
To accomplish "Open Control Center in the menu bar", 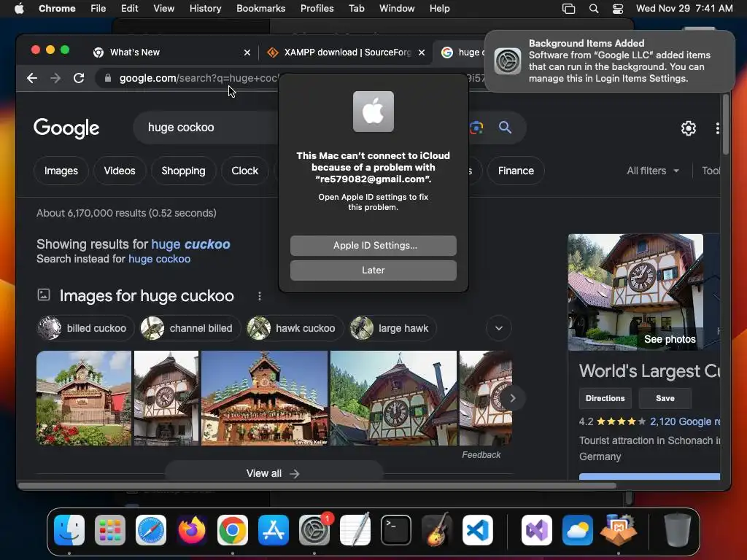I will [x=618, y=9].
